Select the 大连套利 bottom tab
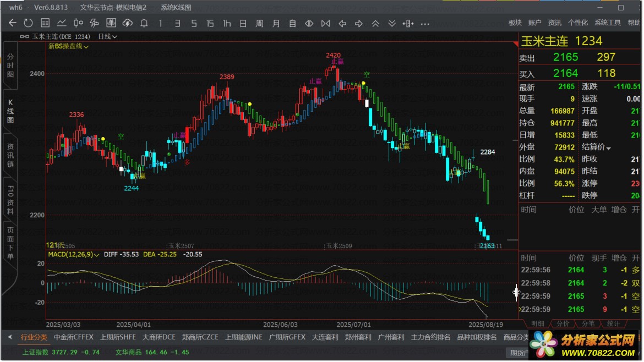The image size is (644, 362). pyautogui.click(x=325, y=337)
